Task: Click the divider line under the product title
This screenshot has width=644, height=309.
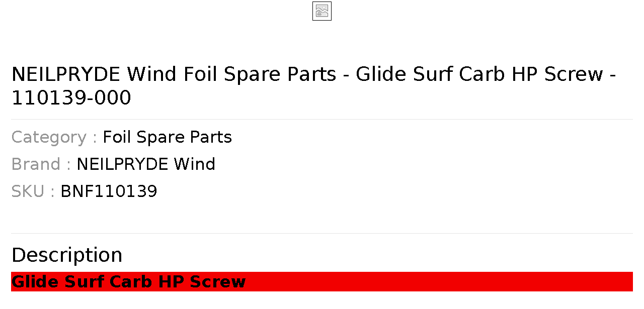Action: click(322, 119)
